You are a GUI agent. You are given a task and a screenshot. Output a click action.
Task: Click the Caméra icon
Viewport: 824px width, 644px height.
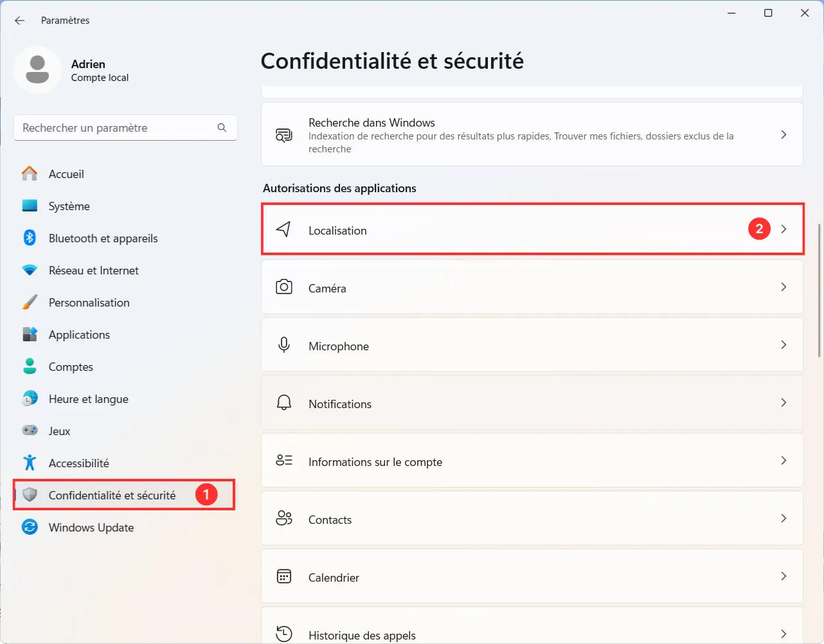pos(283,287)
